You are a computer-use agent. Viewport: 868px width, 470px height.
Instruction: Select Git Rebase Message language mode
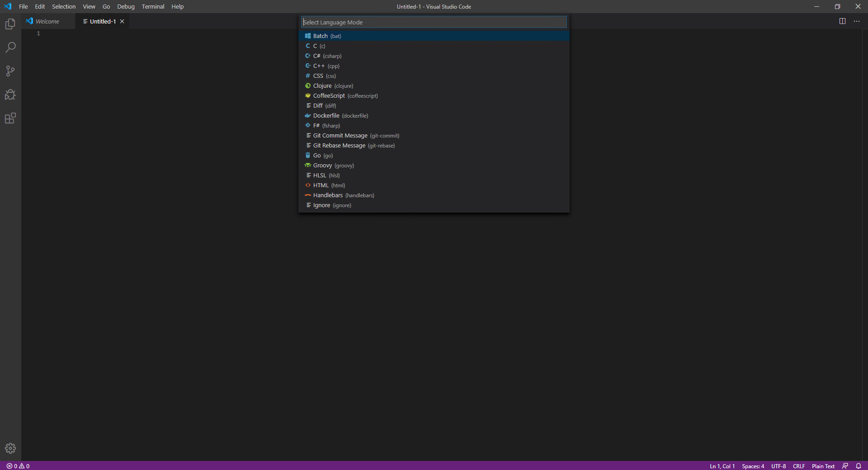pos(434,145)
